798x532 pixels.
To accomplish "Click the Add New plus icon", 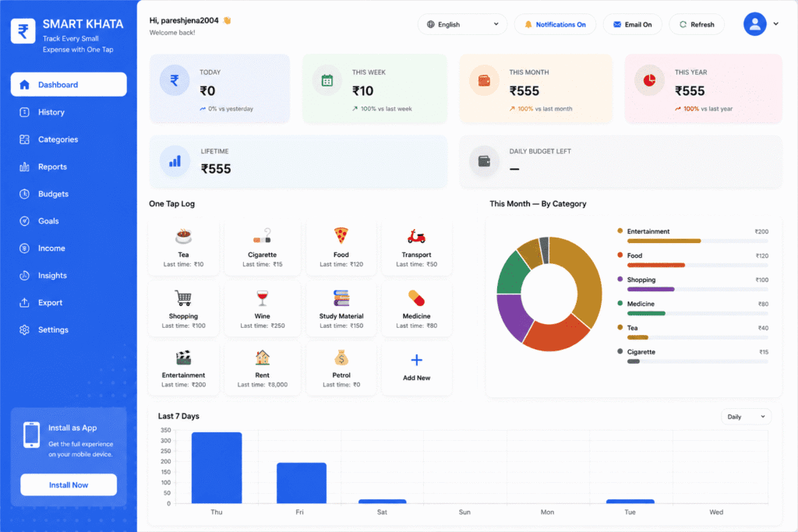I will [x=416, y=360].
